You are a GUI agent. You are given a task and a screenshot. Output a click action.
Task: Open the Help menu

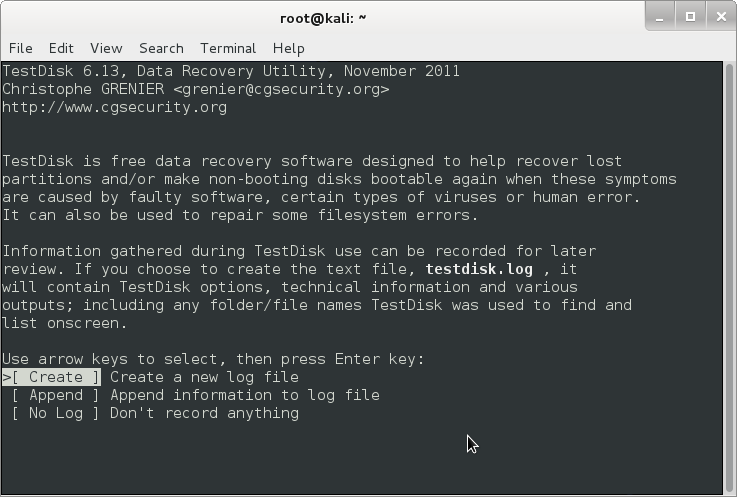tap(289, 48)
